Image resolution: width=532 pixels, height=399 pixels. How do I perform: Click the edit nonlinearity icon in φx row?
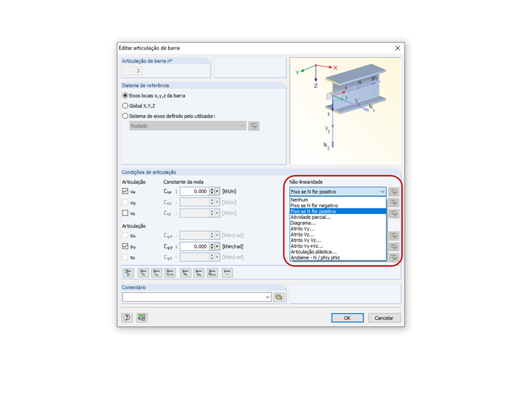393,235
